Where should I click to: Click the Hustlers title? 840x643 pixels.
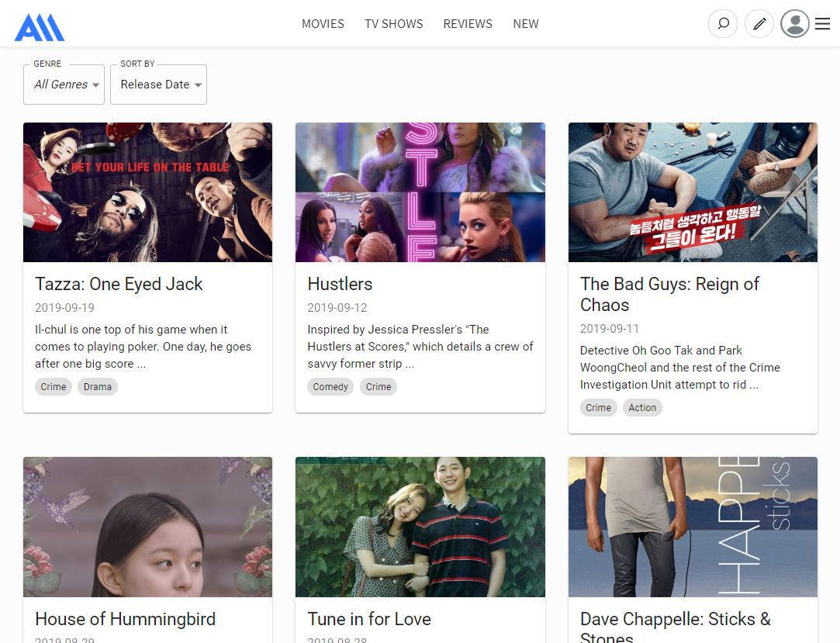click(x=340, y=284)
